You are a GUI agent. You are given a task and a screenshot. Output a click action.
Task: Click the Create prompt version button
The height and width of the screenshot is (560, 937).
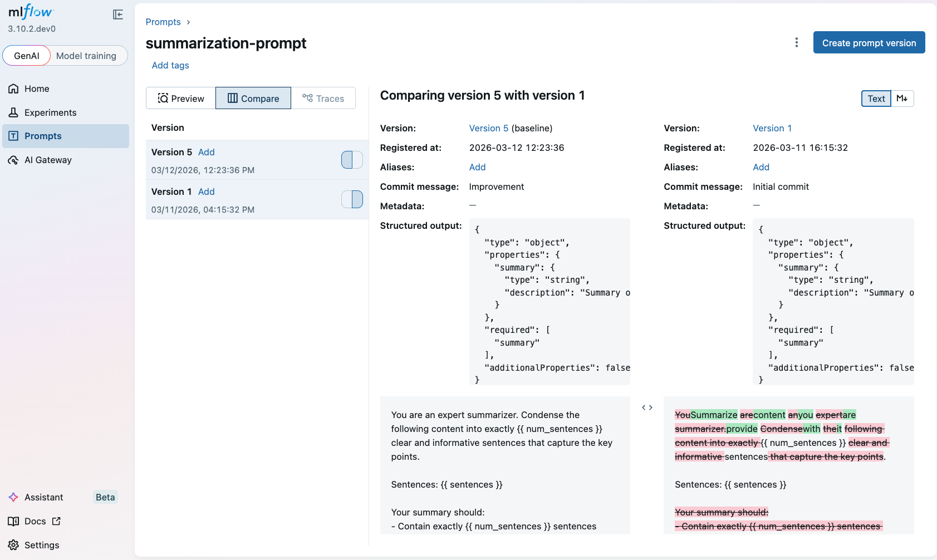coord(869,42)
